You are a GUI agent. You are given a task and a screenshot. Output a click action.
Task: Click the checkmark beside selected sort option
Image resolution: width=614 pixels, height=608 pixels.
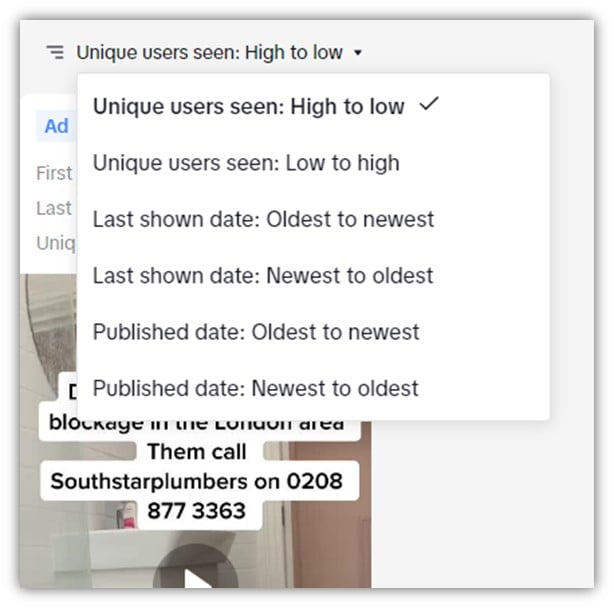pos(429,104)
